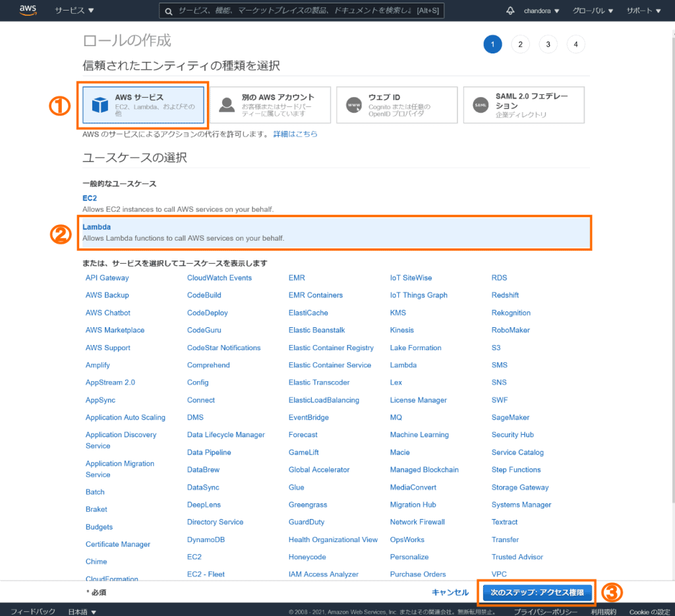Select DynamoDB service
This screenshot has width=675, height=616.
coord(206,539)
